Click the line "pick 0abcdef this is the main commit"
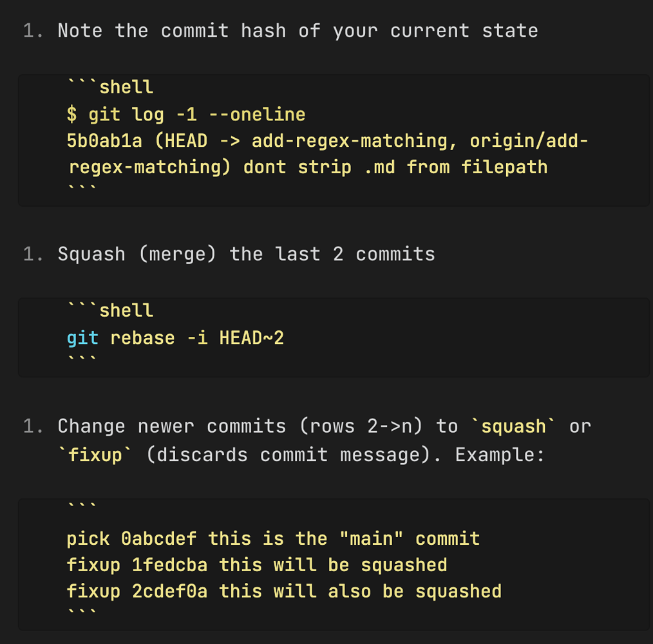 coord(273,538)
